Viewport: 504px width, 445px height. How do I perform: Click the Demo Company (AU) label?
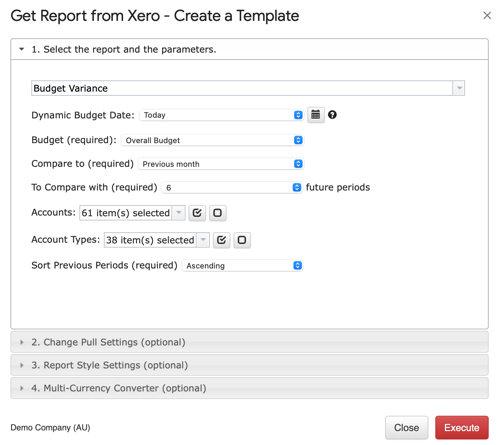coord(51,428)
